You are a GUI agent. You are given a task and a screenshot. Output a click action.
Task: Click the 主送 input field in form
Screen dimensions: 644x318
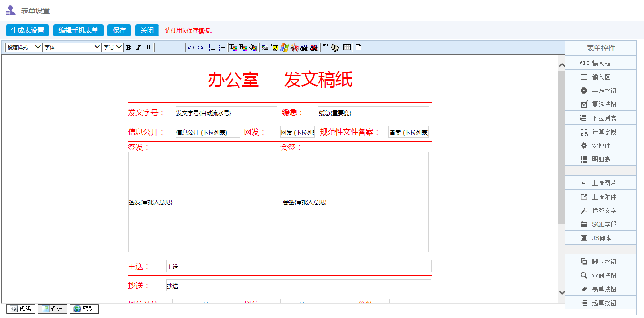pos(298,266)
